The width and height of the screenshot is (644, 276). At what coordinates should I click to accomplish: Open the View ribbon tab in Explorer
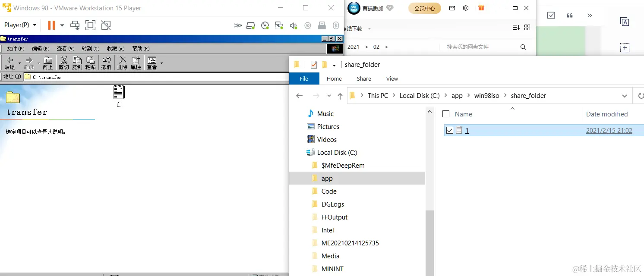tap(392, 78)
